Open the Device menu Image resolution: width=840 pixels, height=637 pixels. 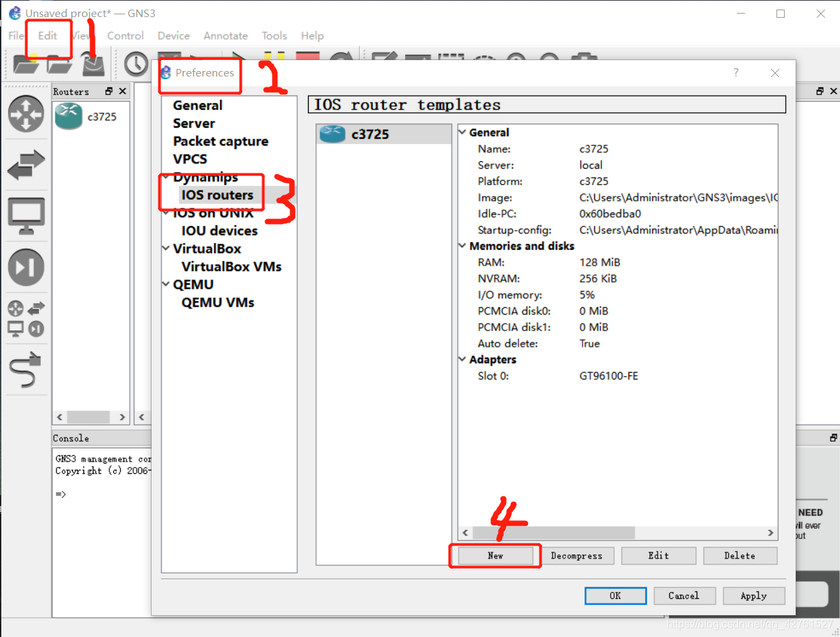coord(173,36)
